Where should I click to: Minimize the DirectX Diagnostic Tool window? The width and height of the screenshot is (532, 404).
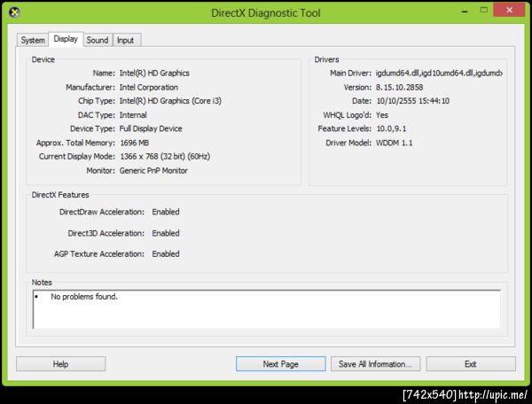(465, 11)
